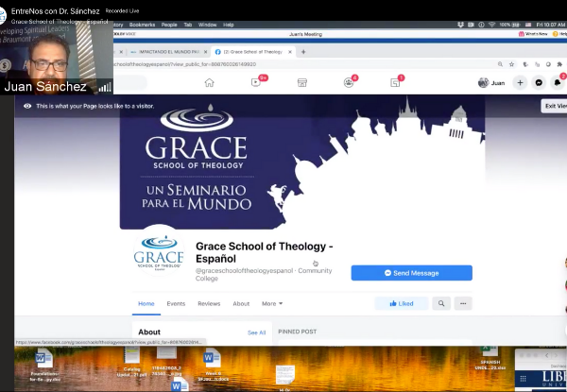Click the Send Message button

(x=411, y=273)
